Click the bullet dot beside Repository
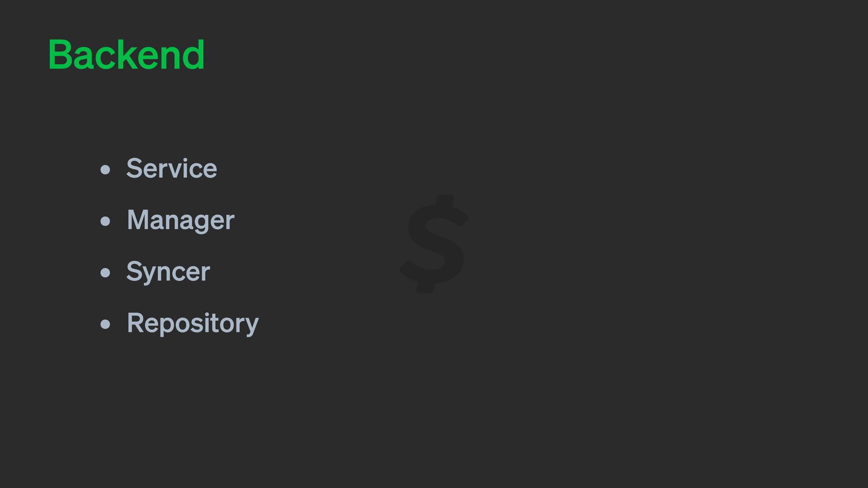868x488 pixels. [105, 324]
